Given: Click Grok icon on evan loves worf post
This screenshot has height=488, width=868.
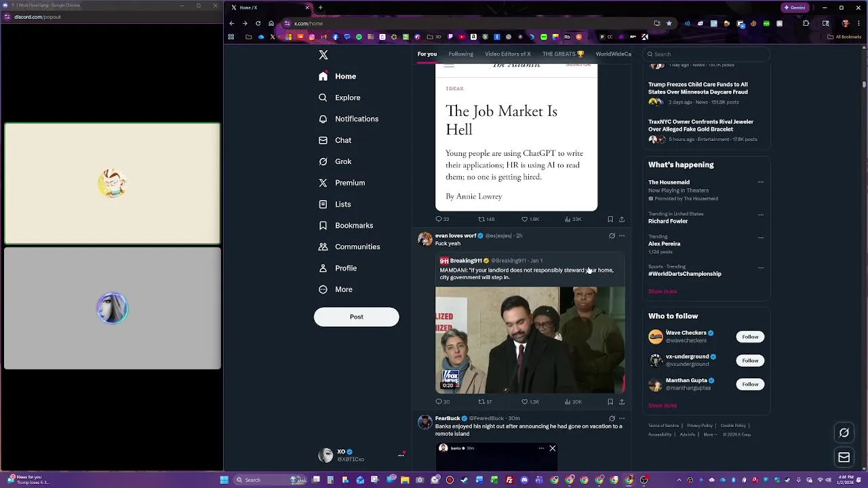Looking at the screenshot, I should 612,236.
